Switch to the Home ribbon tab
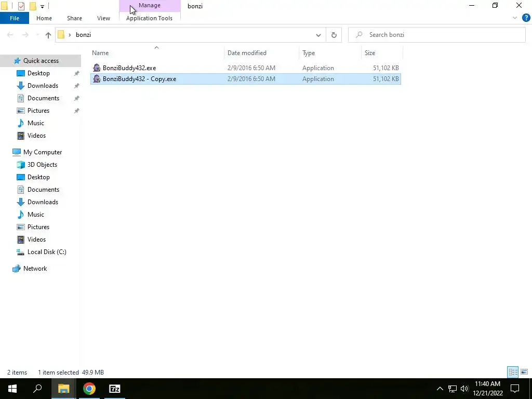532x399 pixels. pos(44,18)
